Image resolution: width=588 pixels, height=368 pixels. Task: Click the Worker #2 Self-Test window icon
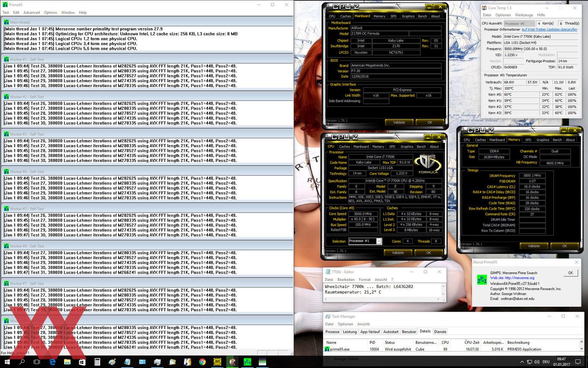coord(6,97)
